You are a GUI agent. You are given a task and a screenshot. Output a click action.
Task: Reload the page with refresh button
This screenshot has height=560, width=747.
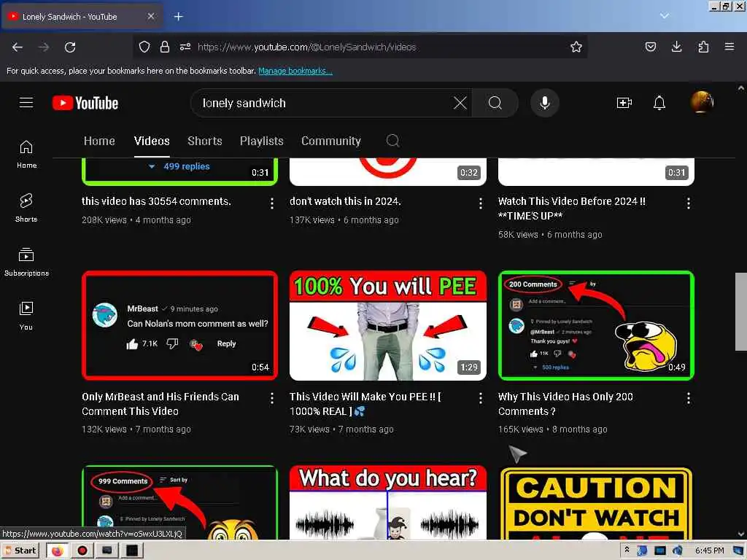tap(70, 47)
